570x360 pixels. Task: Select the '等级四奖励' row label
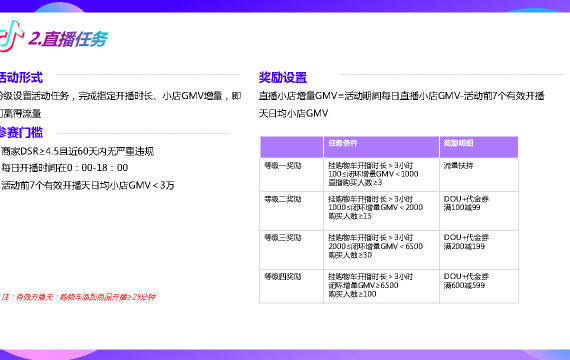[283, 277]
